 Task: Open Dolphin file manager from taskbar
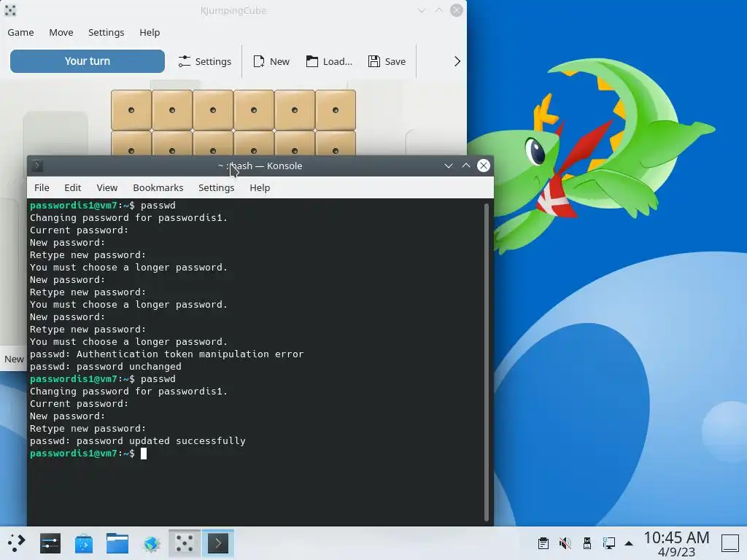pos(117,543)
